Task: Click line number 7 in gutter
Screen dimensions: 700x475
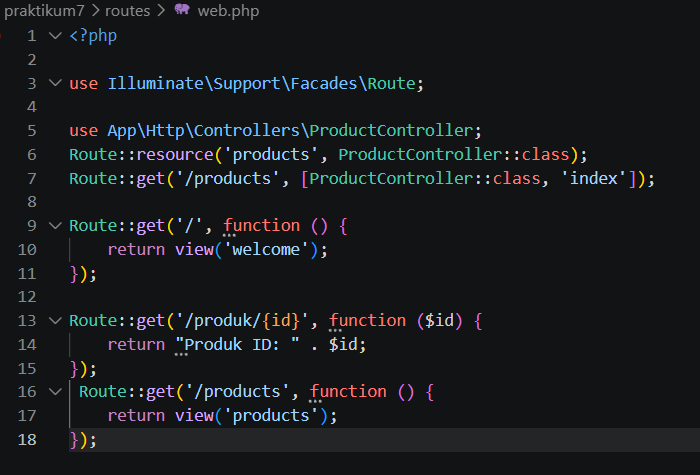Action: (x=31, y=178)
